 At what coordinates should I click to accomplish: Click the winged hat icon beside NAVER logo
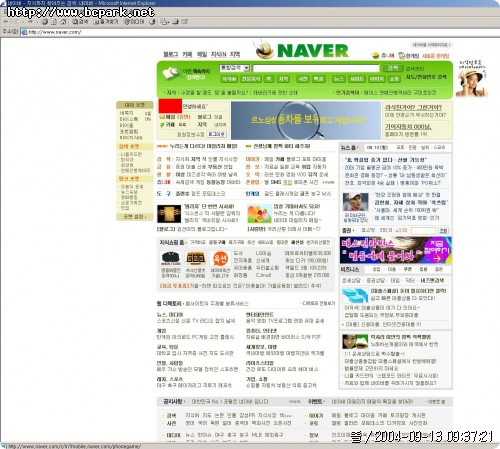[264, 50]
